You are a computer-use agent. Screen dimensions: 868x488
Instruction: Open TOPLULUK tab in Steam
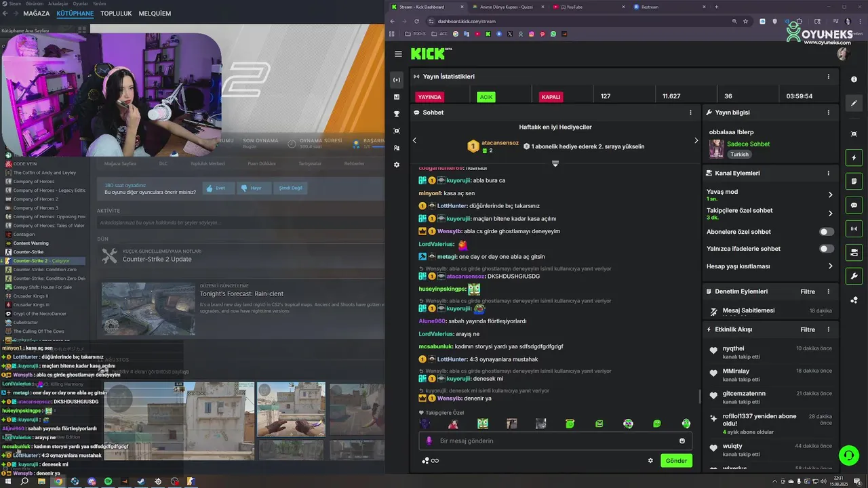point(116,14)
